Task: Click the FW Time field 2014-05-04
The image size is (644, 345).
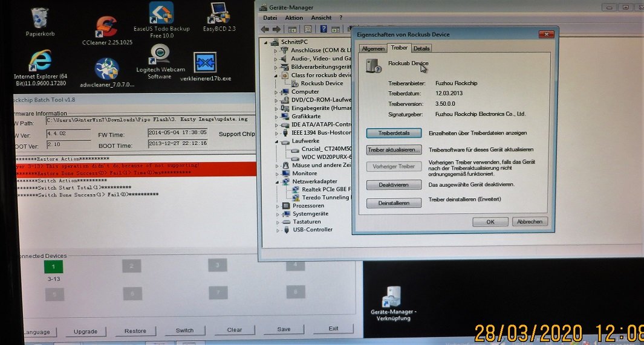Action: [177, 133]
